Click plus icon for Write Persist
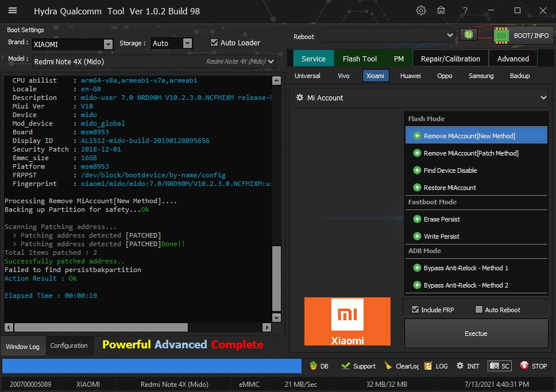556x392 pixels. [x=417, y=236]
